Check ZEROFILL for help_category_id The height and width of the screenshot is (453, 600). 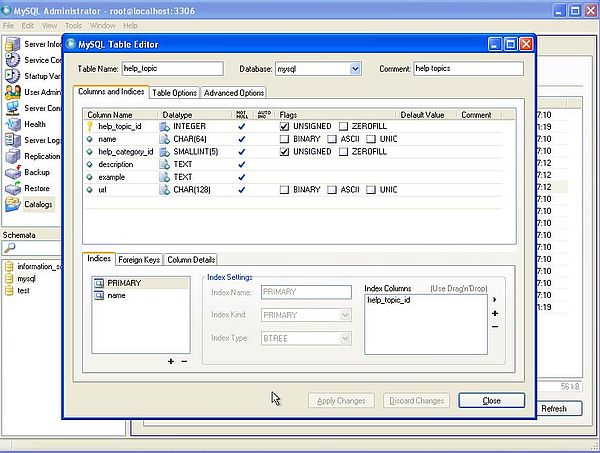click(343, 152)
